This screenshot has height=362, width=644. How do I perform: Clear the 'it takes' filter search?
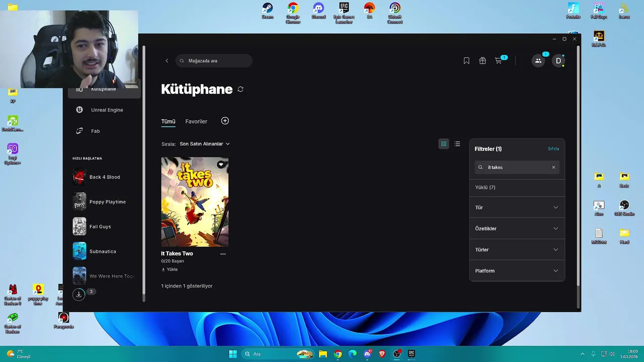pos(553,167)
